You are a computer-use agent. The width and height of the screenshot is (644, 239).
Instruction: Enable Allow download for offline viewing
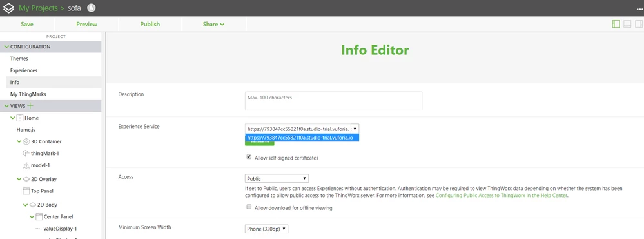point(249,207)
